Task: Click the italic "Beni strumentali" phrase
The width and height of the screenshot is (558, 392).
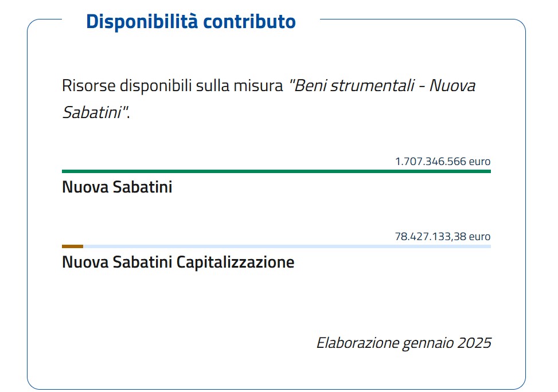Action: [x=356, y=86]
